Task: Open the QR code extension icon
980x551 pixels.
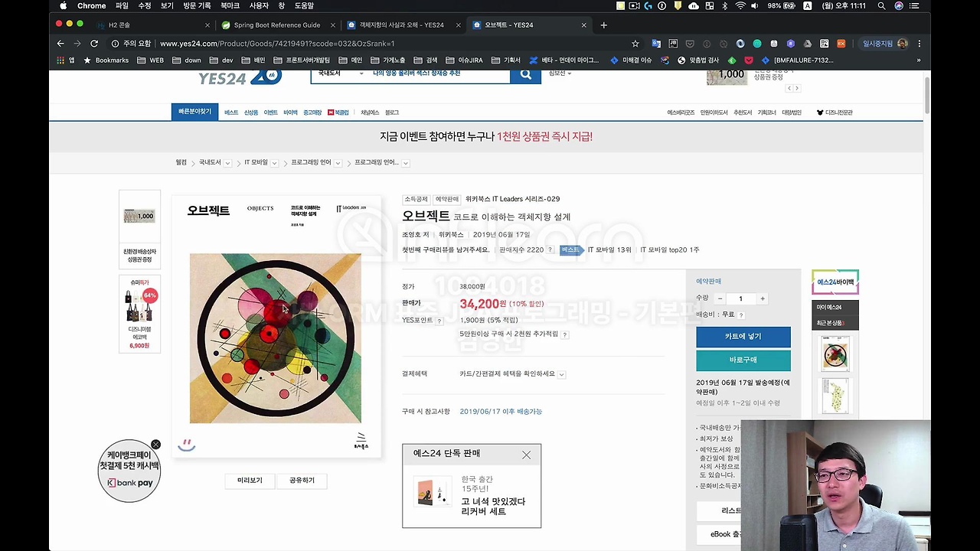Action: pos(824,44)
